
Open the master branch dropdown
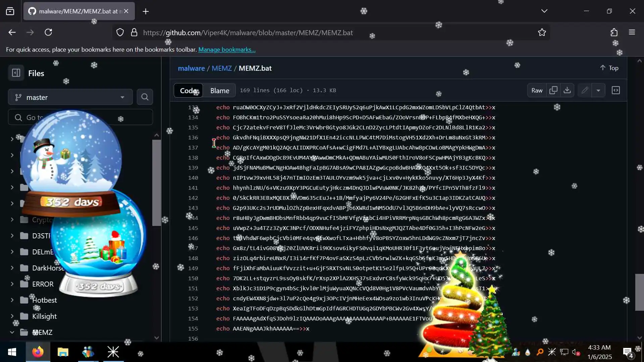(x=70, y=97)
